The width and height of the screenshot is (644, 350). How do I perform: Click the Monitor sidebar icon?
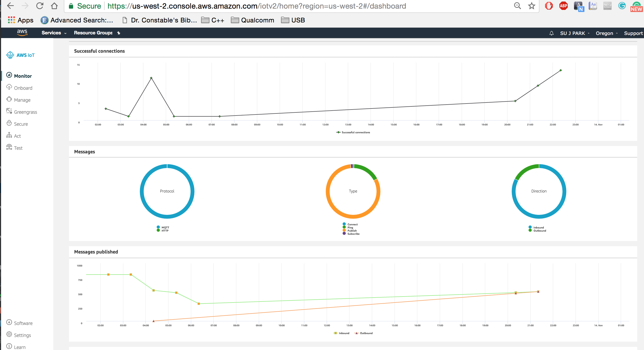(9, 75)
